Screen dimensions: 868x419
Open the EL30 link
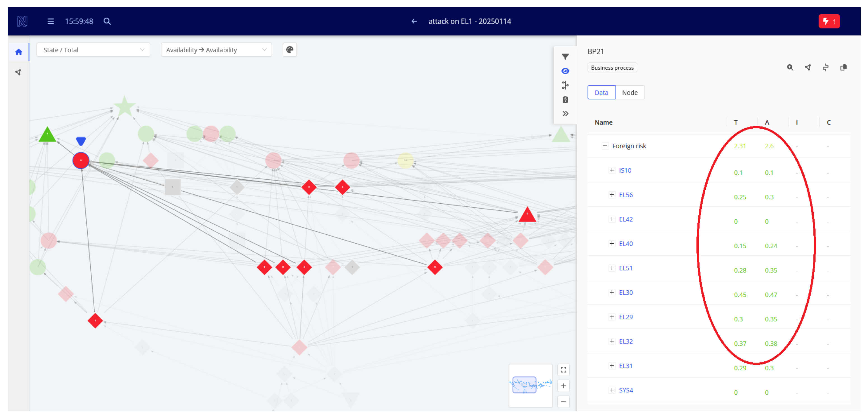pos(626,292)
